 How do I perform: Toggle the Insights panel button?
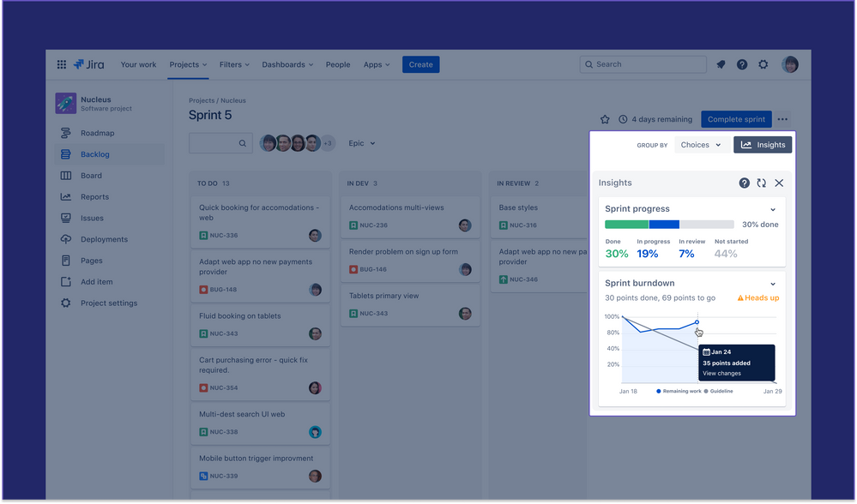pos(763,144)
